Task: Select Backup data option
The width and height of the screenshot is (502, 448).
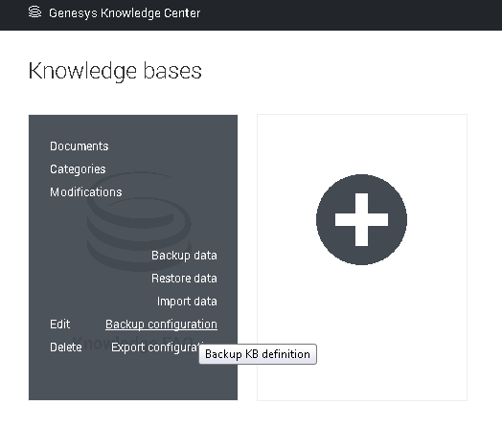Action: point(184,256)
